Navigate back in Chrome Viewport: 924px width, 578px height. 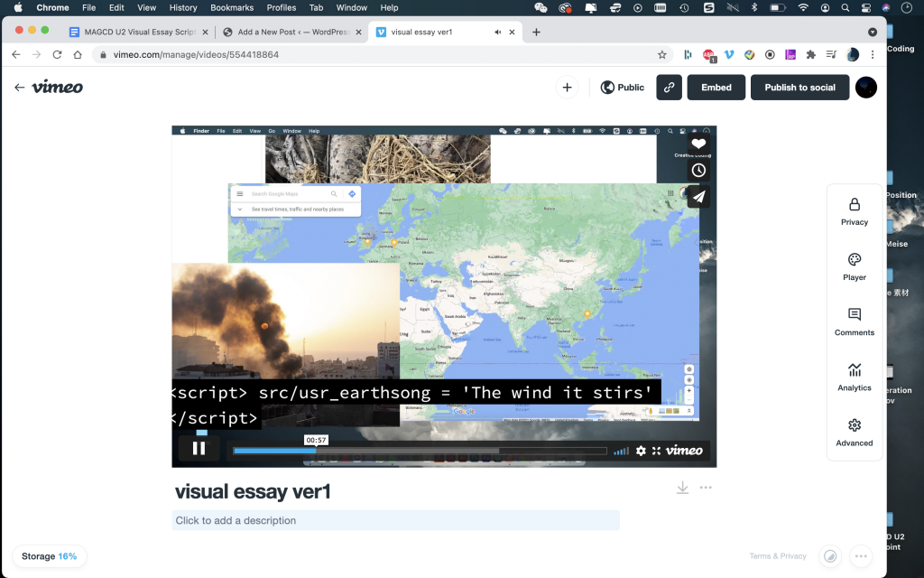pyautogui.click(x=16, y=54)
